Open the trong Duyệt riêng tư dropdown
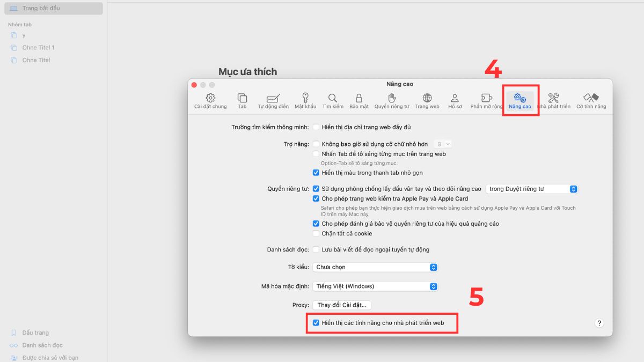Viewport: 644px width, 362px height. tap(531, 189)
